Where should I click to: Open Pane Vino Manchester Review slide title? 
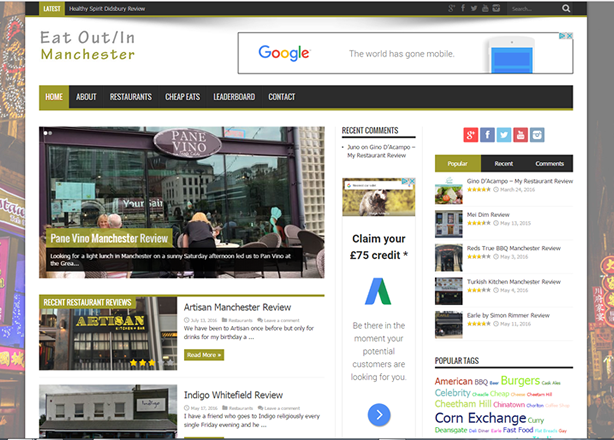tap(109, 238)
